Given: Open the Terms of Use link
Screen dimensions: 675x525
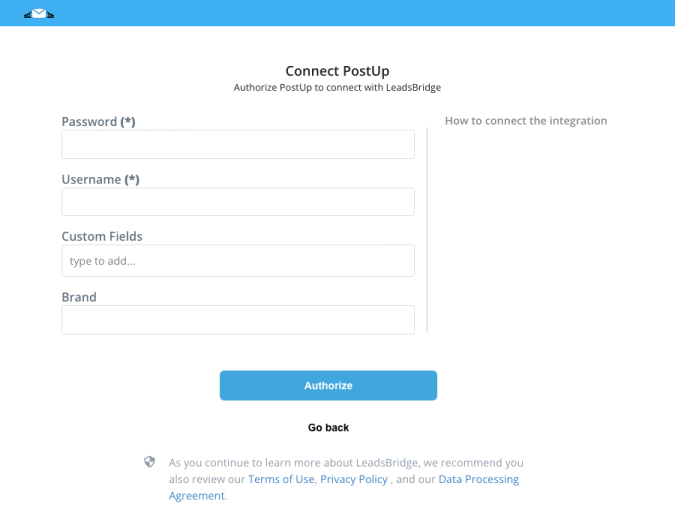Looking at the screenshot, I should (x=281, y=479).
